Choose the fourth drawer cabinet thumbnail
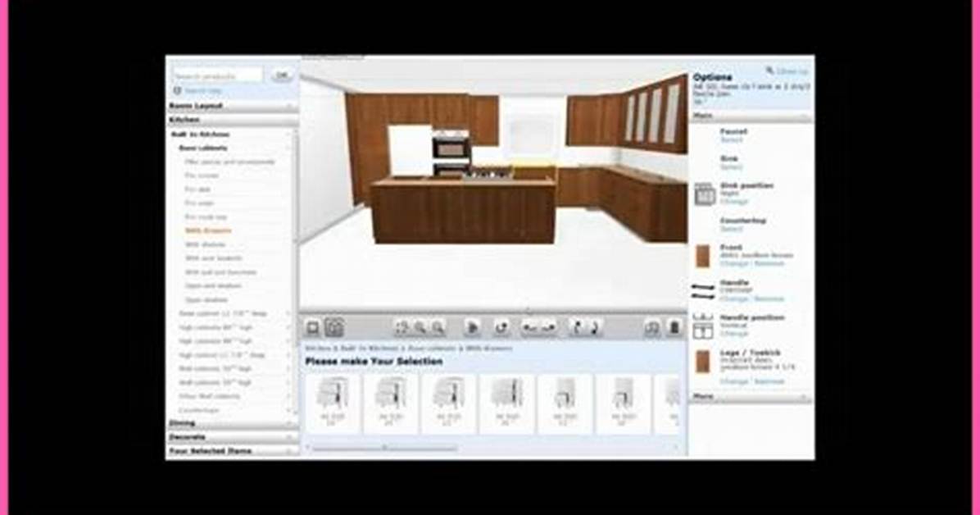980x515 pixels. point(507,403)
